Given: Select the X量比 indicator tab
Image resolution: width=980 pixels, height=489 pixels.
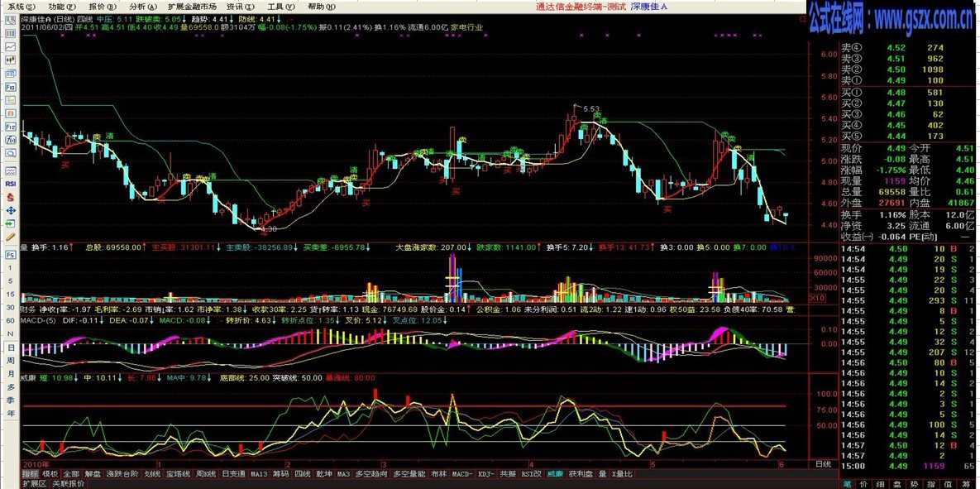Looking at the screenshot, I should point(622,473).
